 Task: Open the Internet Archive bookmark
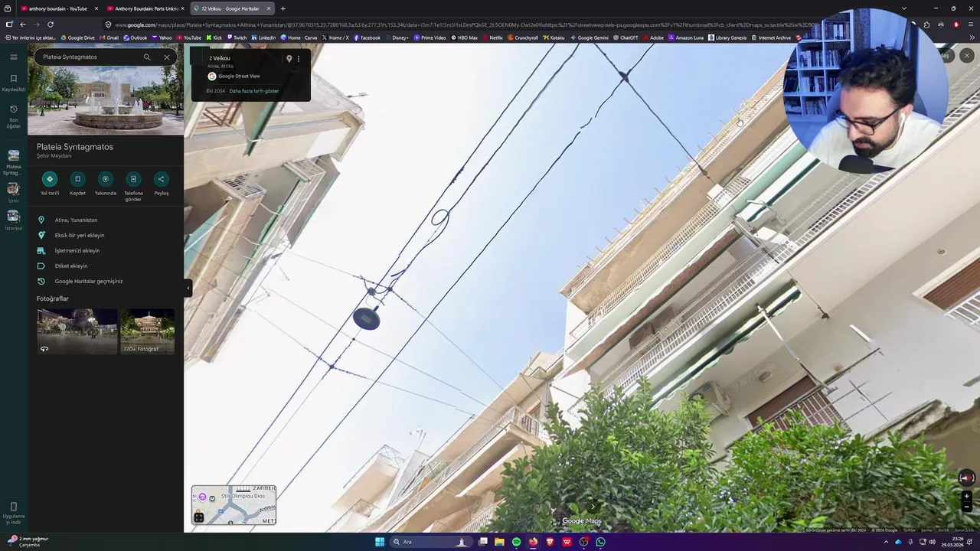[771, 37]
